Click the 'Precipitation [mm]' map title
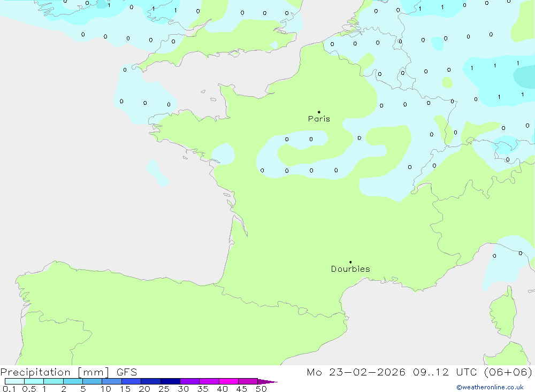The image size is (535, 392). [x=55, y=372]
